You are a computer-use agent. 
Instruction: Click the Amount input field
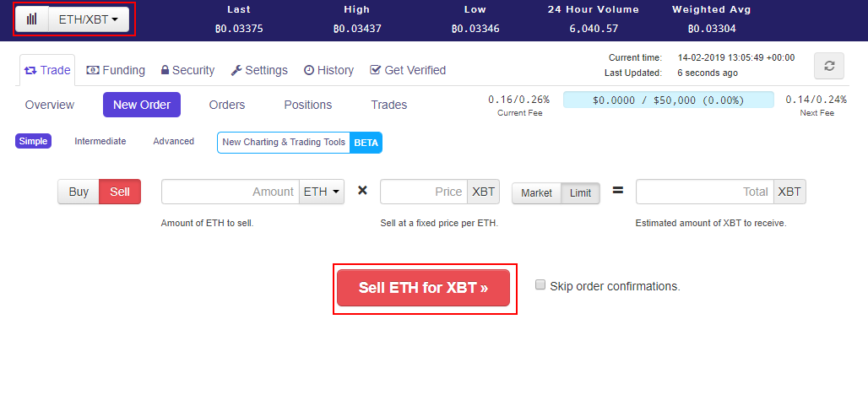coord(230,192)
